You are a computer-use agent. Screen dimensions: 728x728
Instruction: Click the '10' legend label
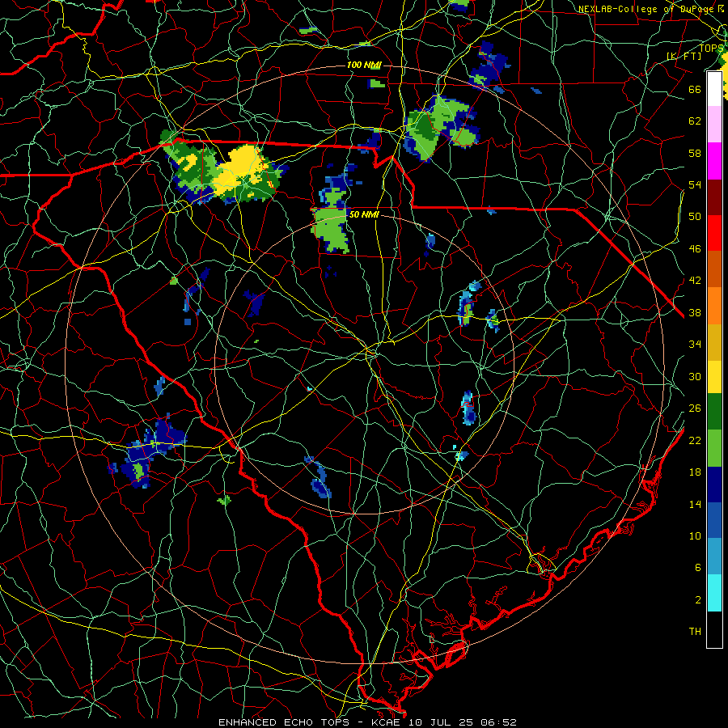695,535
